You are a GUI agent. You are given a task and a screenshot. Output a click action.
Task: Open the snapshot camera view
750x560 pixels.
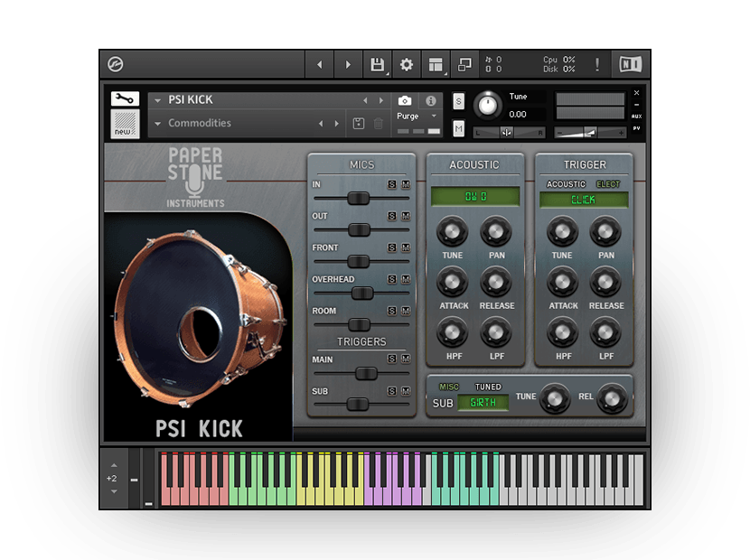(405, 100)
